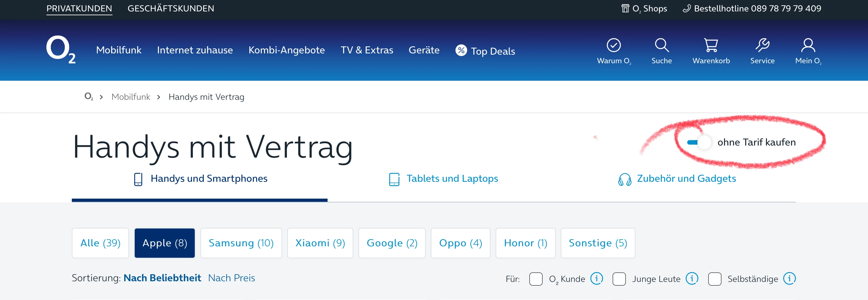Filter by Xiaomi (9)
This screenshot has height=300, width=868.
[x=320, y=243]
